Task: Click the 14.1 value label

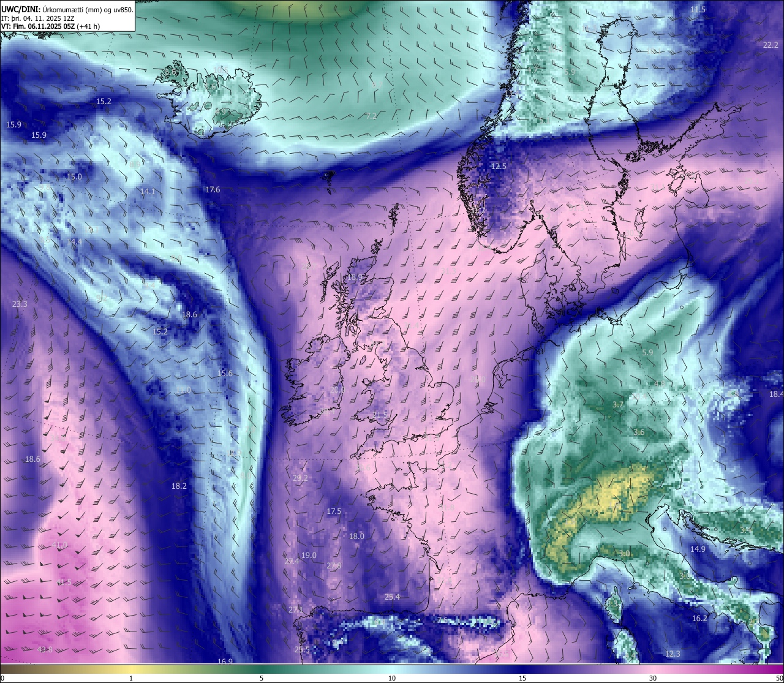Action: tap(148, 191)
